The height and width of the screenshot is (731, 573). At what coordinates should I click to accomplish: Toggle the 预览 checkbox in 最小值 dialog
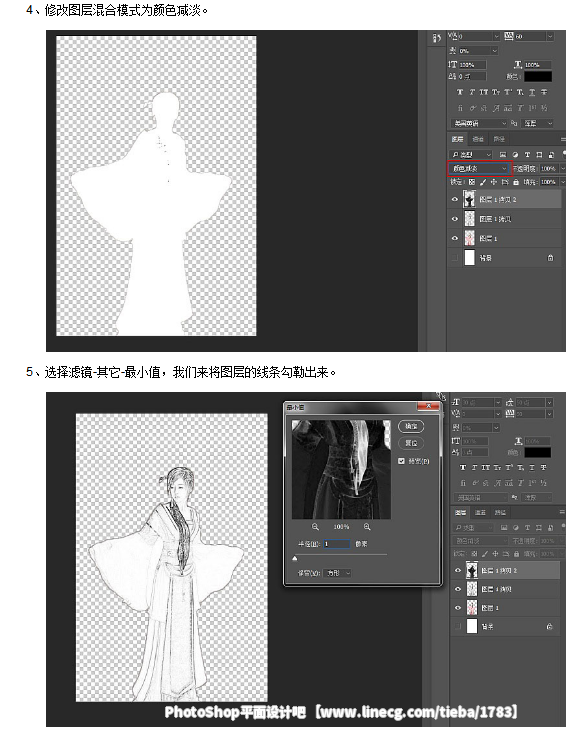(x=401, y=461)
